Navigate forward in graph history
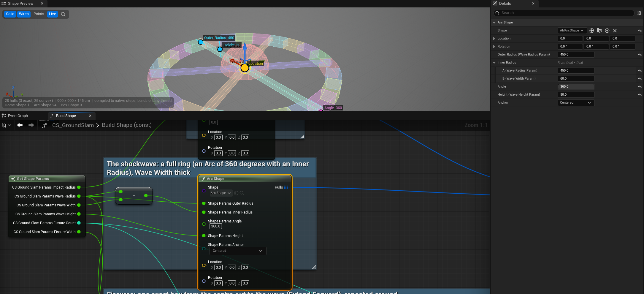644x294 pixels. coord(31,125)
